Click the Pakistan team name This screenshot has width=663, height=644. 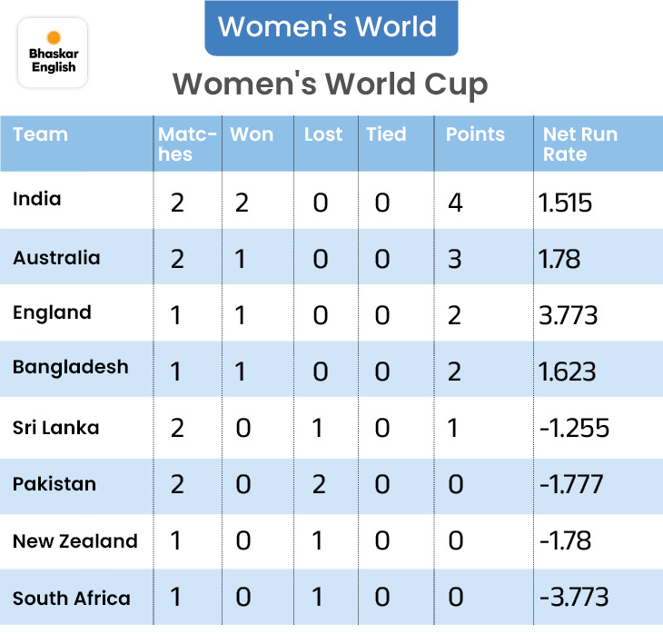click(x=54, y=483)
